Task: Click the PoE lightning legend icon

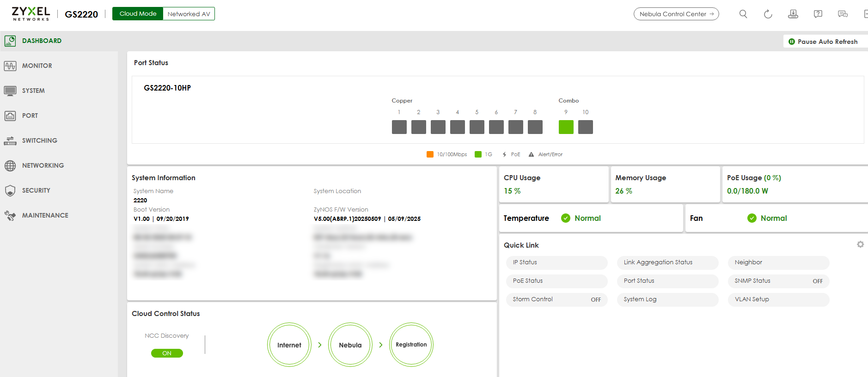Action: [504, 154]
